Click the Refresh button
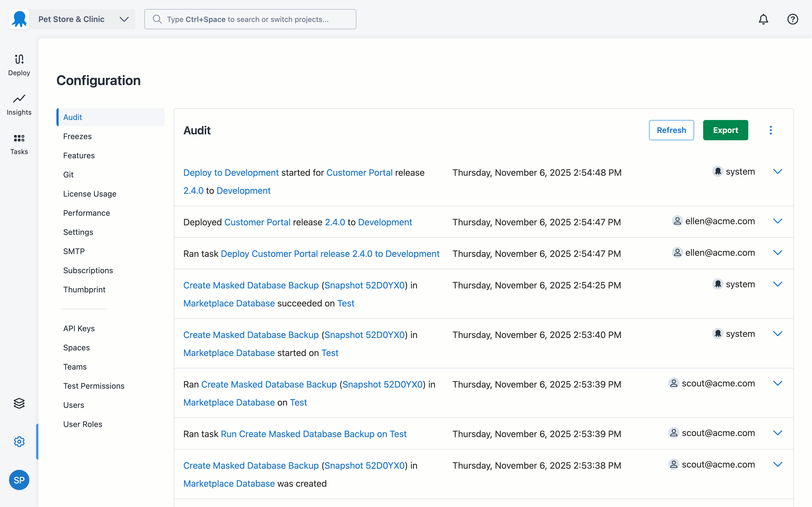 click(x=671, y=130)
